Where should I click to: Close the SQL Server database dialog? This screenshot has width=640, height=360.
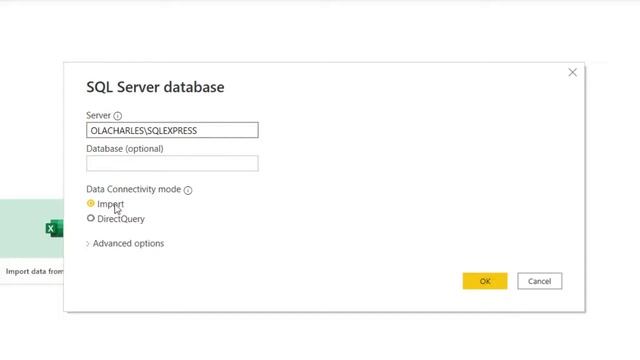pos(572,73)
